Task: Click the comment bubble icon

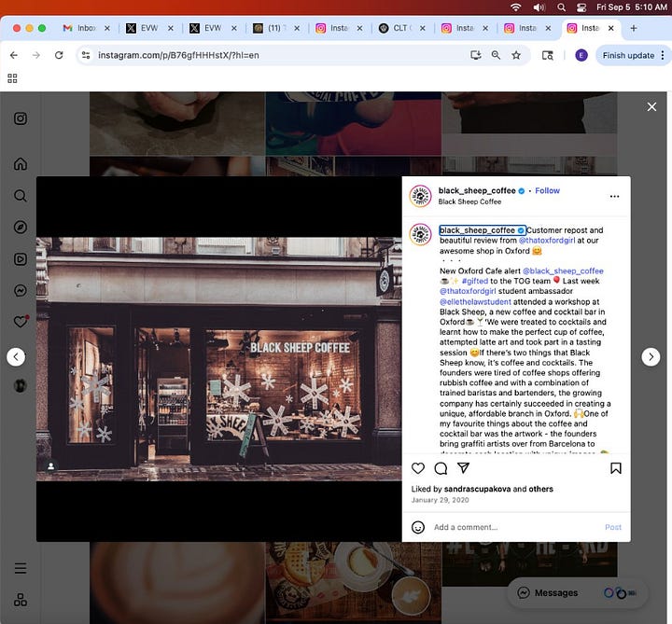Action: tap(441, 468)
